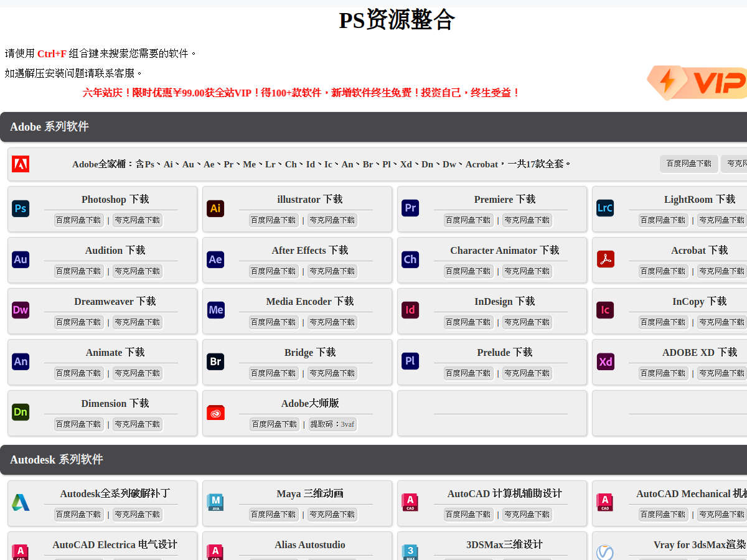The height and width of the screenshot is (560, 747).
Task: Click the InDesign Id icon
Action: tap(410, 310)
